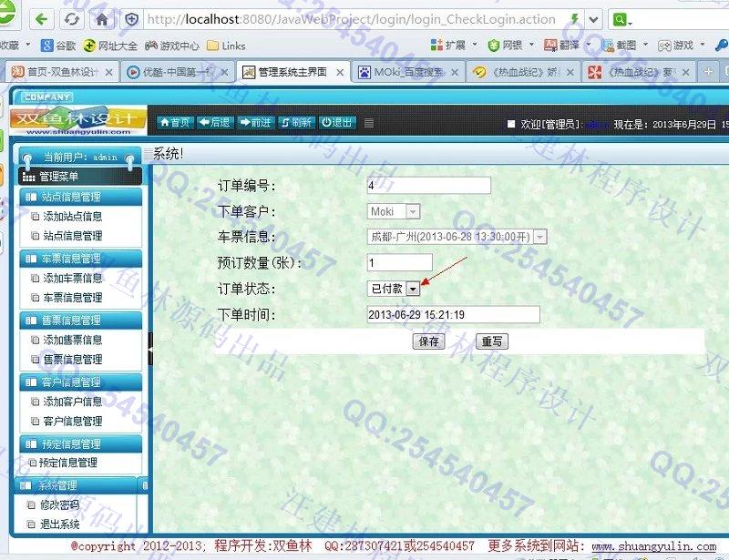The height and width of the screenshot is (560, 729).
Task: Open address bar history dropdown arrow
Action: click(594, 19)
